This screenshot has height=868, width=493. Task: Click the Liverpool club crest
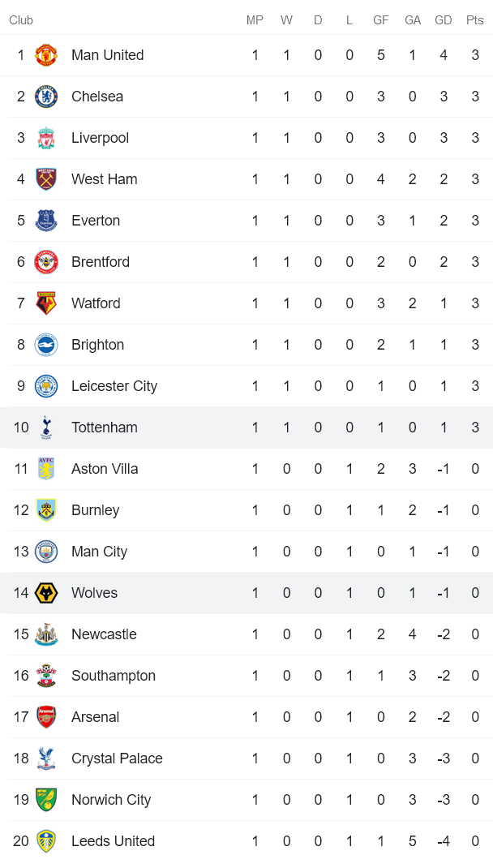tap(46, 138)
